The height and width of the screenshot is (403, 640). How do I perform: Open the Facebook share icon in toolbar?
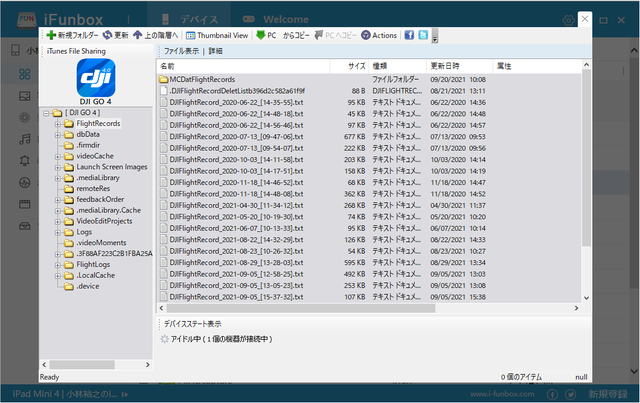(409, 35)
